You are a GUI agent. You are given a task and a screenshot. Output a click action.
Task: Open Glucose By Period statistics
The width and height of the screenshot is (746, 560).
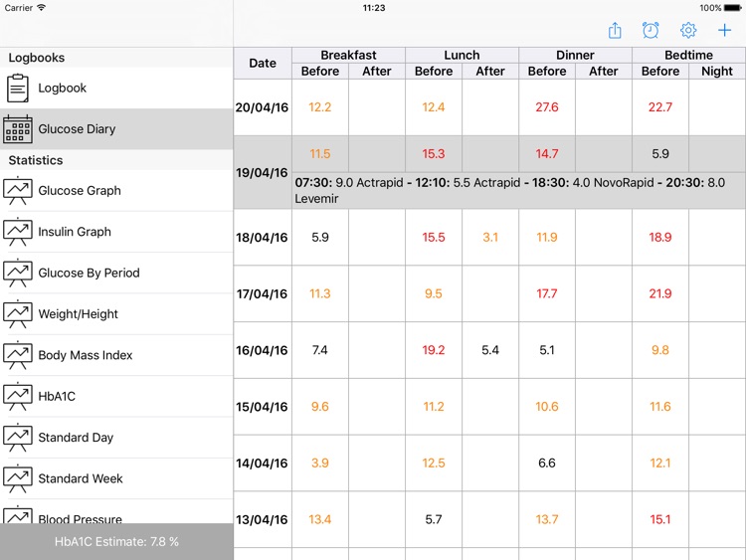click(116, 273)
